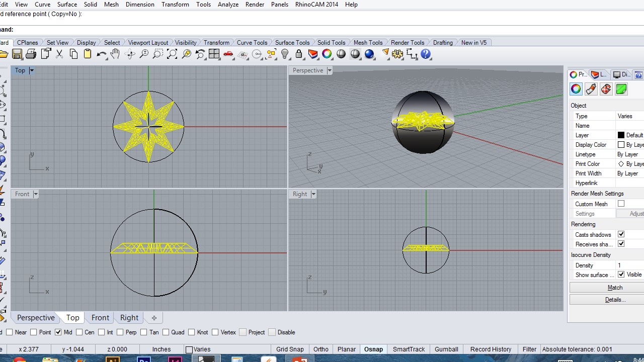644x362 pixels.
Task: Open the Analyze menu
Action: [228, 5]
